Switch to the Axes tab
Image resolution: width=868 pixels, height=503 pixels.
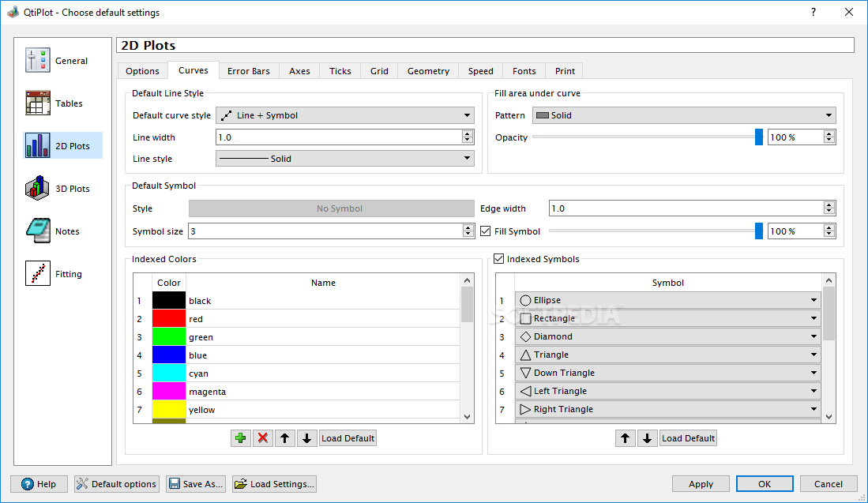click(x=299, y=71)
